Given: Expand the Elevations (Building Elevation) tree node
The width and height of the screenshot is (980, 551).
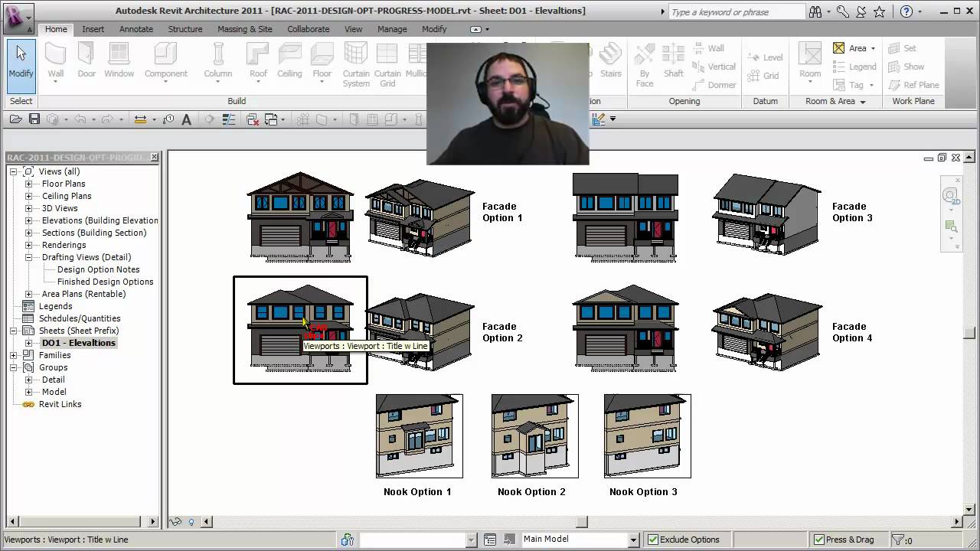Looking at the screenshot, I should coord(27,220).
